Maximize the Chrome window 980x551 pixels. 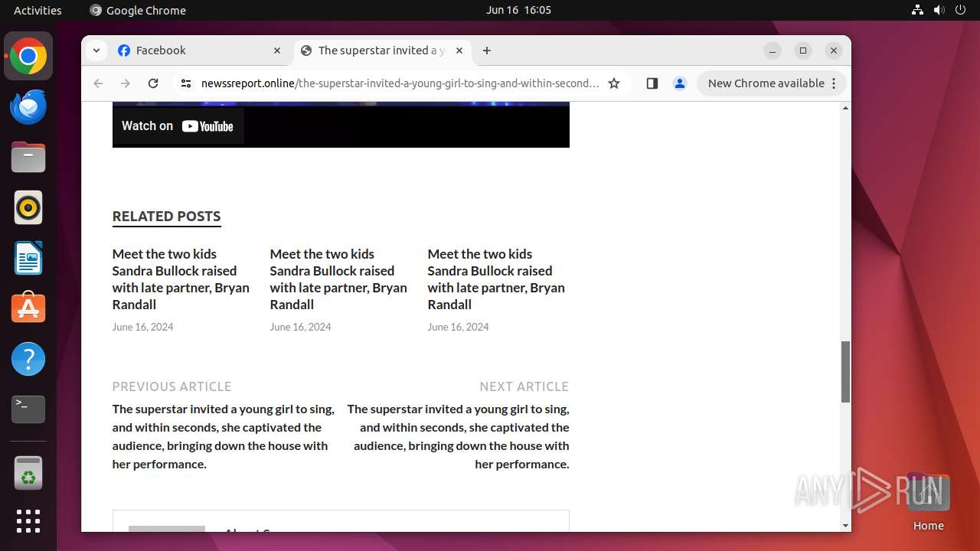(803, 51)
